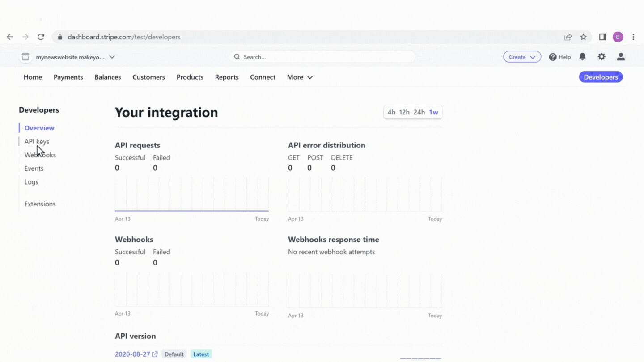Click the API requests chart
This screenshot has height=362, width=644.
coord(192,194)
